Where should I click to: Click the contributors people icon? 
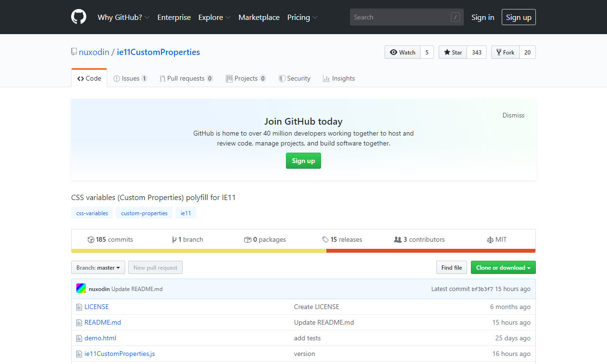(x=397, y=240)
